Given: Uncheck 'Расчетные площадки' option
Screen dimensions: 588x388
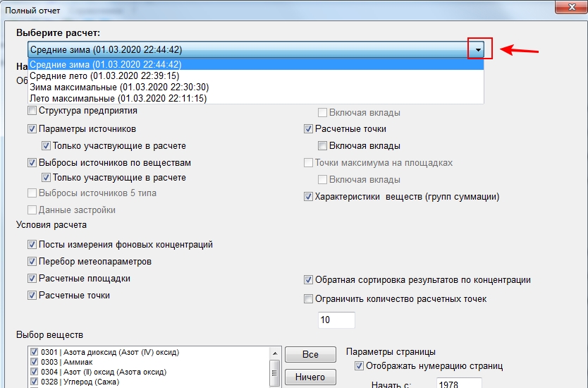Looking at the screenshot, I should point(32,279).
